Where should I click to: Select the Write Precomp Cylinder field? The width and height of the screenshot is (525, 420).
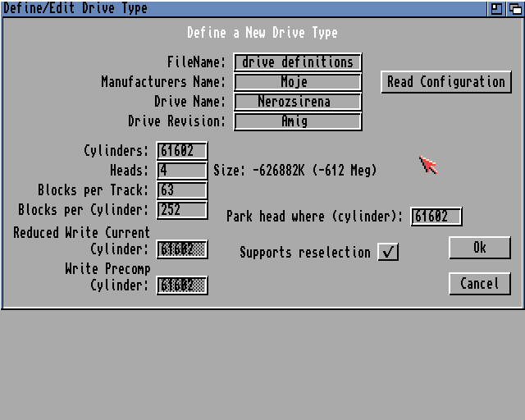182,285
